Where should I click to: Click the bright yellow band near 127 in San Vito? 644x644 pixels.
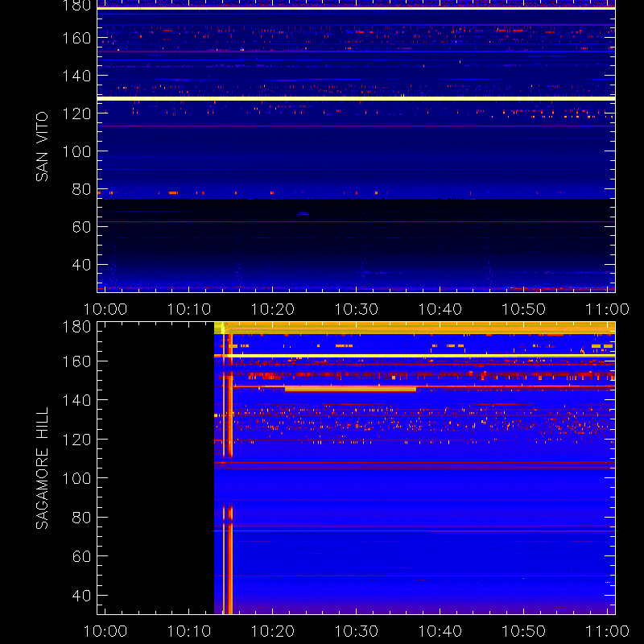tap(356, 98)
